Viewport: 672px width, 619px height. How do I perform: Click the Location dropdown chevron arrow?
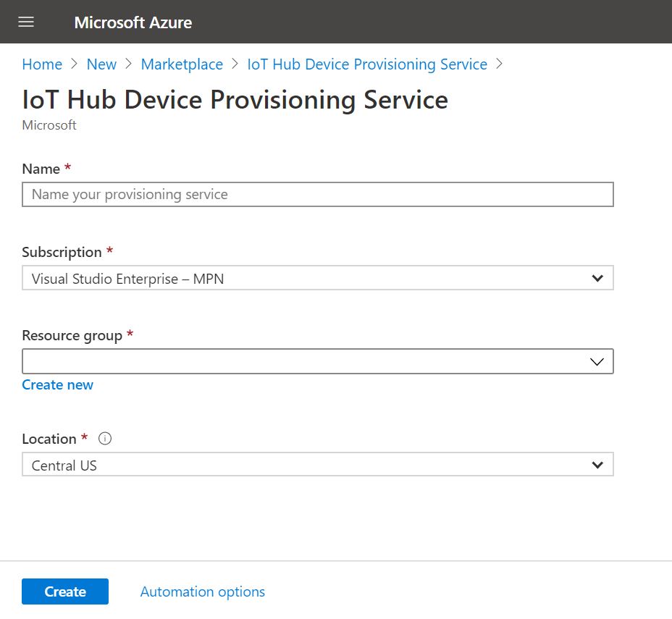597,465
